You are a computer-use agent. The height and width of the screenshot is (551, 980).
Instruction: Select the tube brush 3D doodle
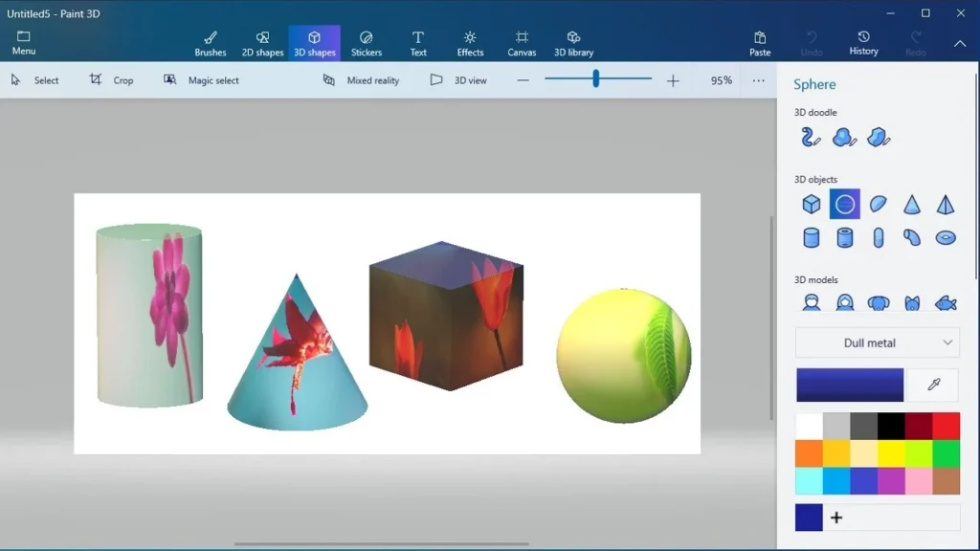[811, 138]
